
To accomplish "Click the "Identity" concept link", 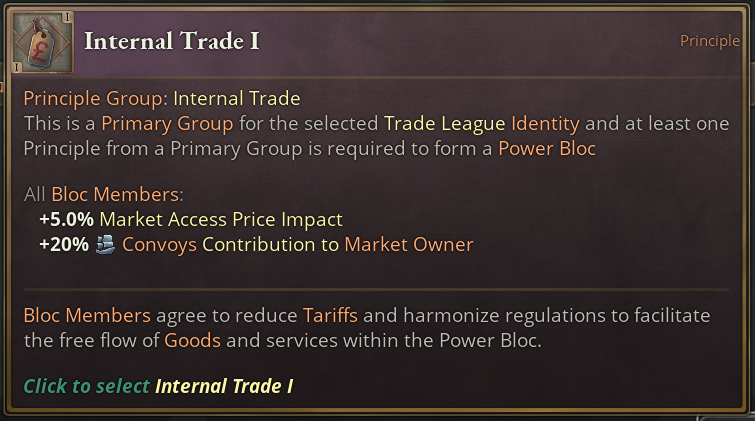I will coord(546,124).
